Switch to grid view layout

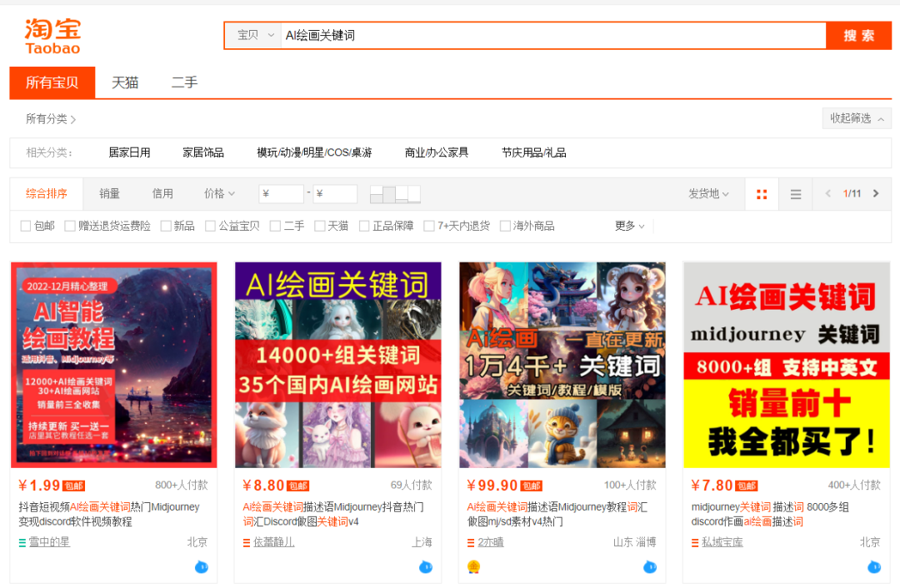762,194
